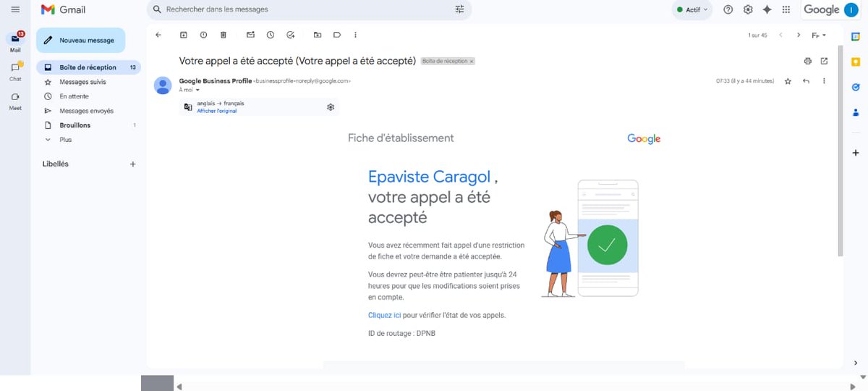Open the main menu hamburger icon

(x=15, y=9)
